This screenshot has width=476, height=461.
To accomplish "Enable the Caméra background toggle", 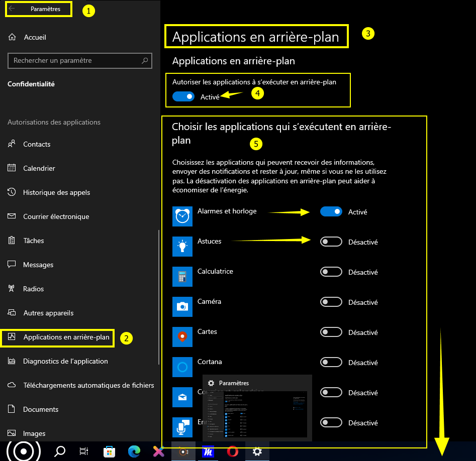I will click(331, 302).
